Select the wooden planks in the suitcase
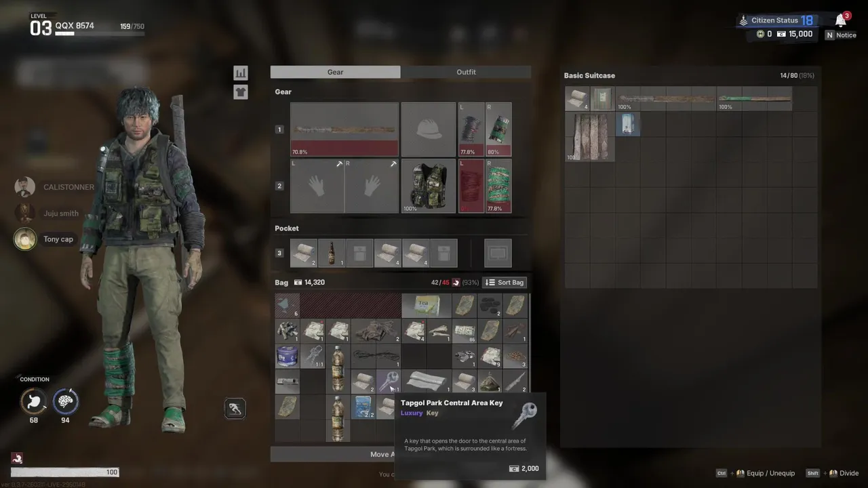The width and height of the screenshot is (868, 488). pyautogui.click(x=590, y=137)
